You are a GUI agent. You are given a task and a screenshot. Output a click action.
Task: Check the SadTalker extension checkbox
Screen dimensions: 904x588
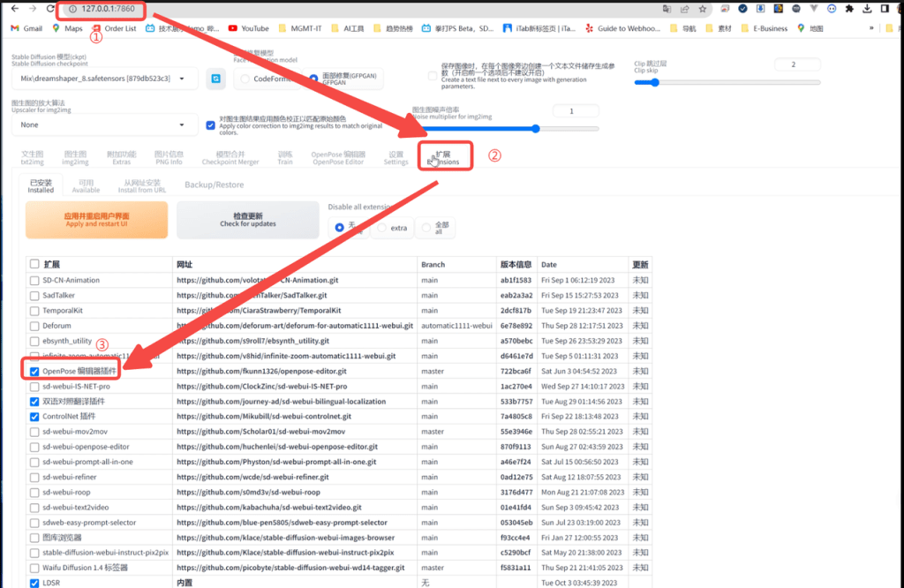point(34,296)
